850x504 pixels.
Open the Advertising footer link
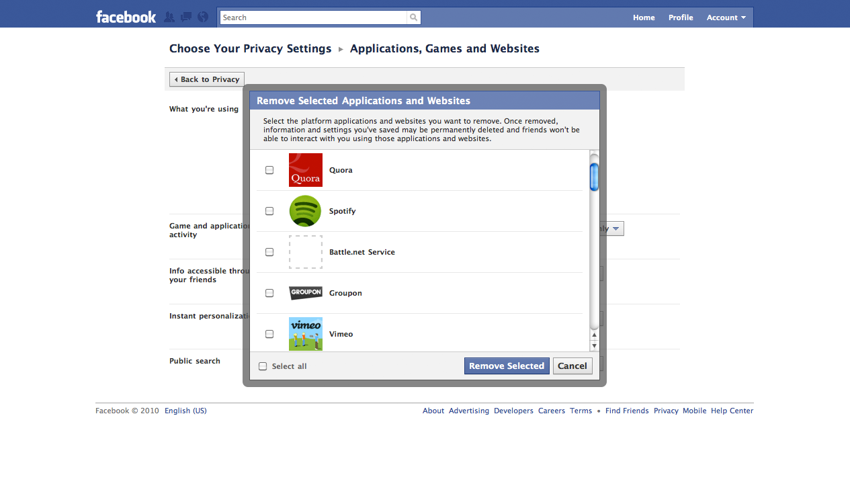pos(469,411)
